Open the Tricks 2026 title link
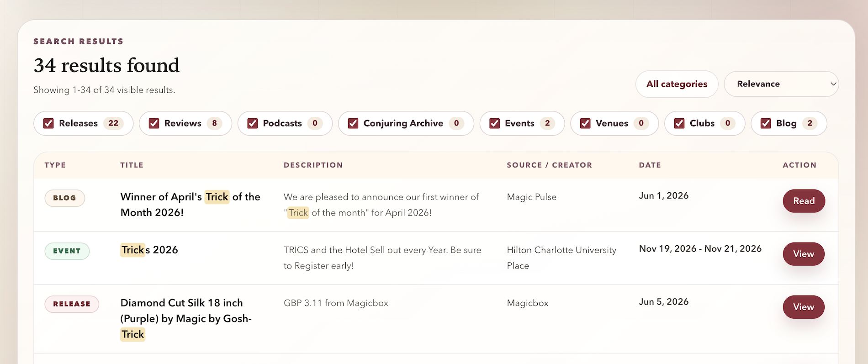The width and height of the screenshot is (868, 364). (149, 250)
